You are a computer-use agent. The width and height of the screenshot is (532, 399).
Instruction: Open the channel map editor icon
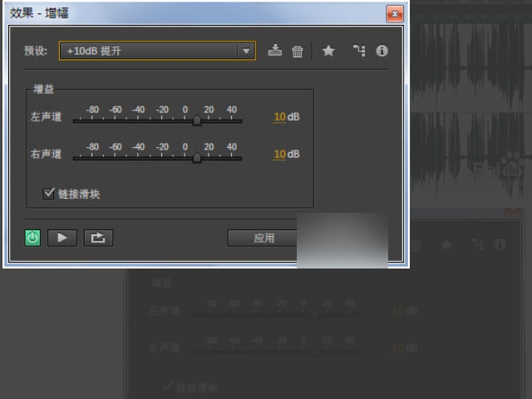click(x=358, y=51)
